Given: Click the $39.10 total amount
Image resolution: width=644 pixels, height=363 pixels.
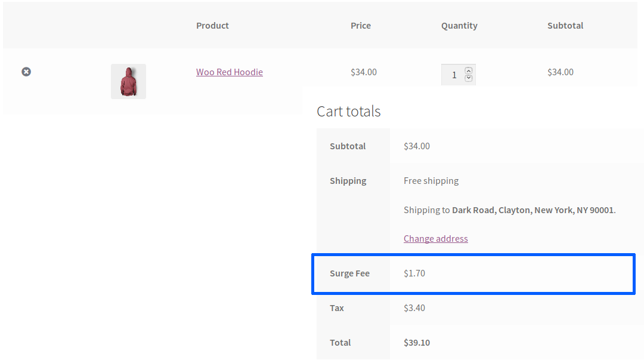Looking at the screenshot, I should tap(417, 343).
